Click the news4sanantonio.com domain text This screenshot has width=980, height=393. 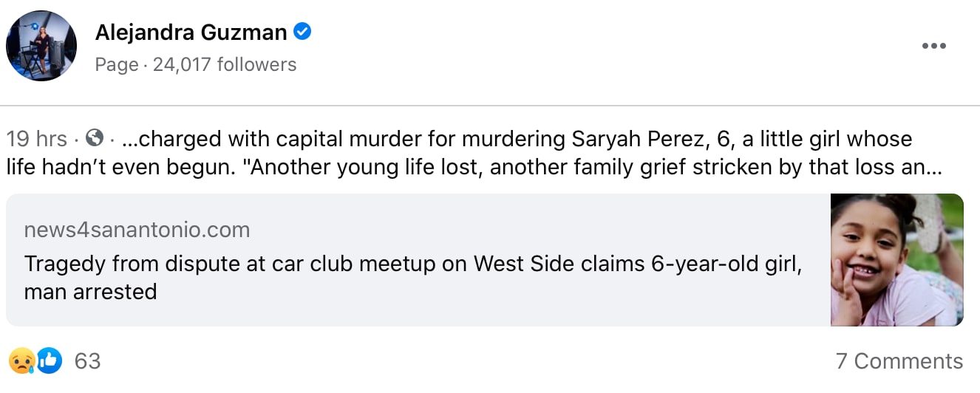click(x=137, y=230)
